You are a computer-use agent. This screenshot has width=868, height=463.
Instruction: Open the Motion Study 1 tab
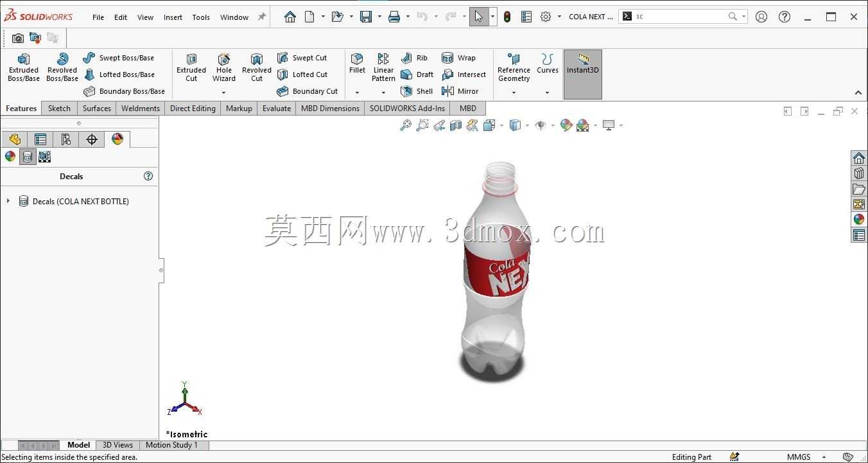tap(171, 445)
